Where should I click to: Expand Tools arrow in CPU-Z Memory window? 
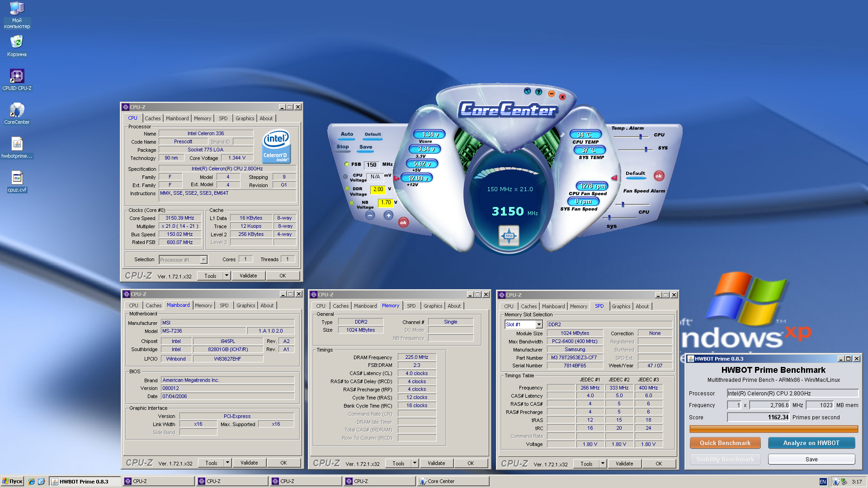[x=415, y=463]
